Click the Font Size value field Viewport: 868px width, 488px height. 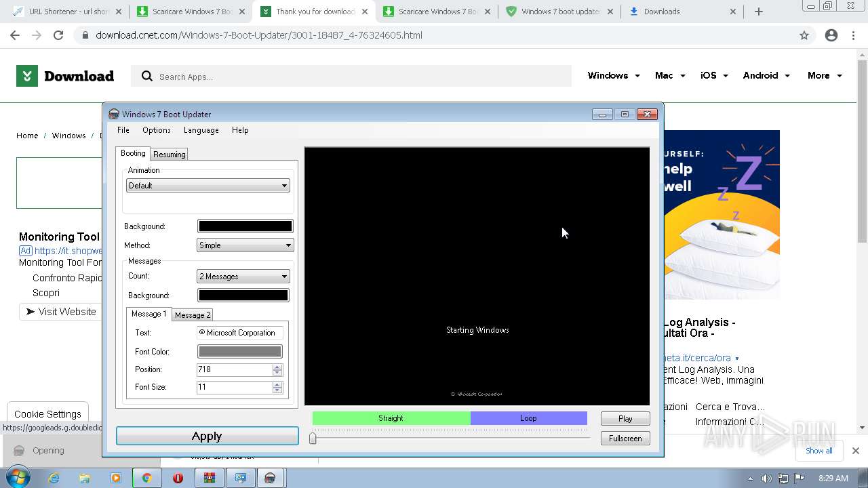[x=234, y=387]
